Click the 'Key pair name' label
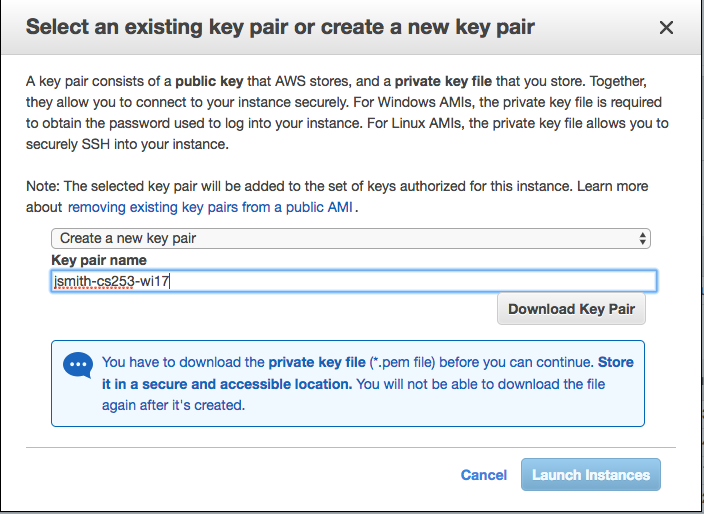704x514 pixels. pyautogui.click(x=99, y=260)
